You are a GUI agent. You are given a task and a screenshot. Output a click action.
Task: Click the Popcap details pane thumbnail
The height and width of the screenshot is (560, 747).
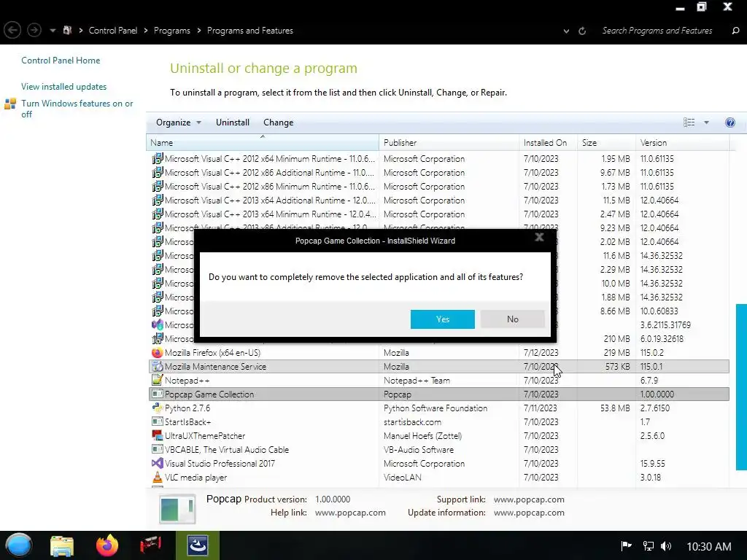point(177,509)
